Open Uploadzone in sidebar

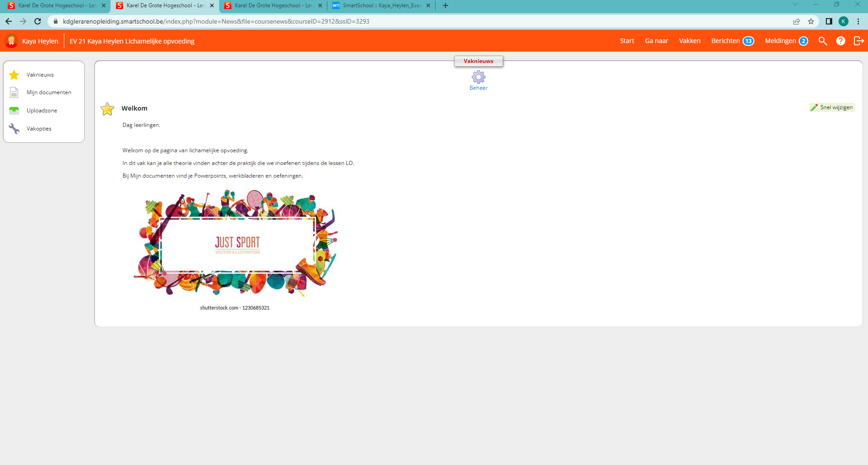(x=42, y=111)
